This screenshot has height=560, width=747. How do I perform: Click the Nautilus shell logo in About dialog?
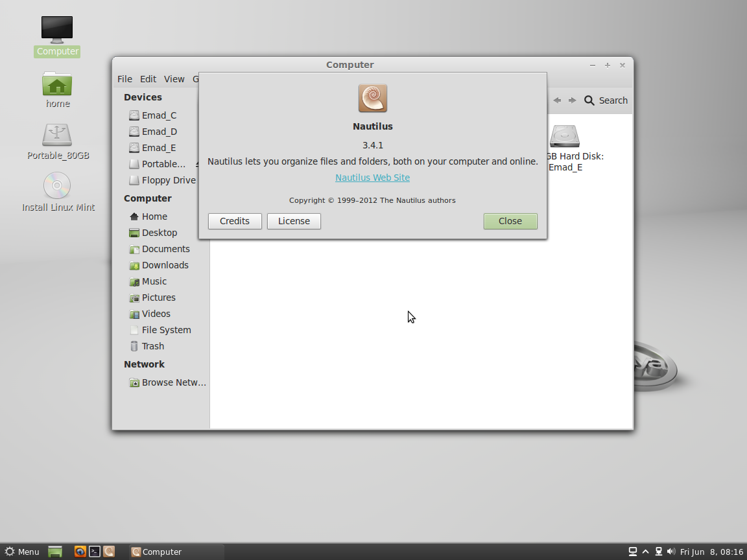tap(373, 98)
